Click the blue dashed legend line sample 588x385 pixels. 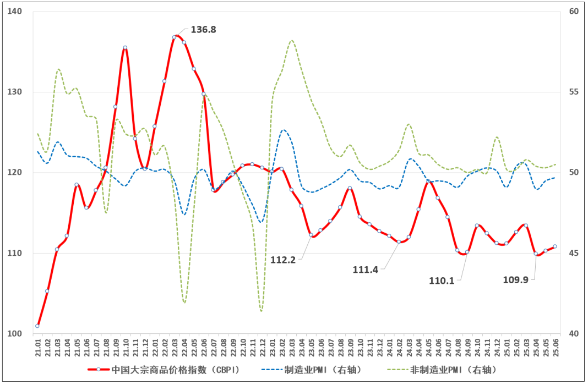(272, 370)
